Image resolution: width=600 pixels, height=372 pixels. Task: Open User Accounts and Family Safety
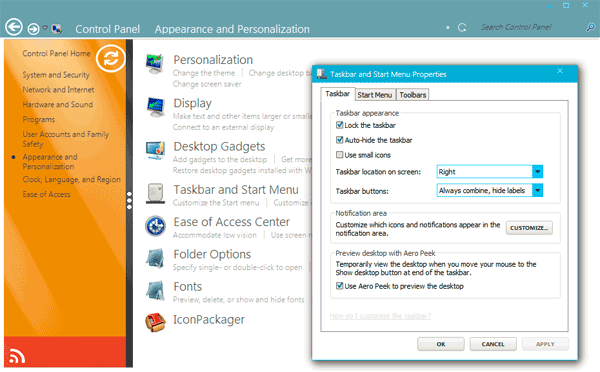(x=65, y=139)
